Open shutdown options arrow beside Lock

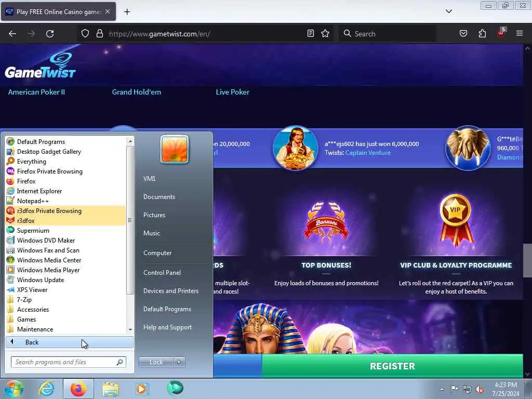coord(179,362)
